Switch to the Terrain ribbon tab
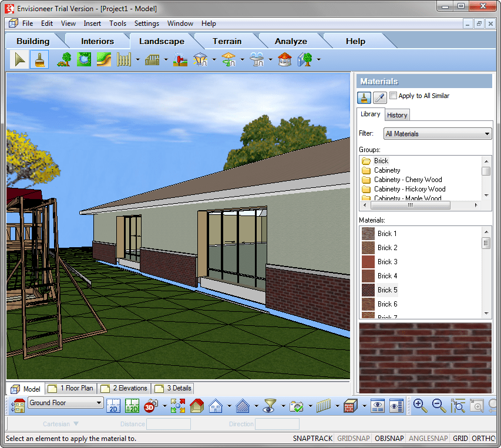 tap(227, 41)
